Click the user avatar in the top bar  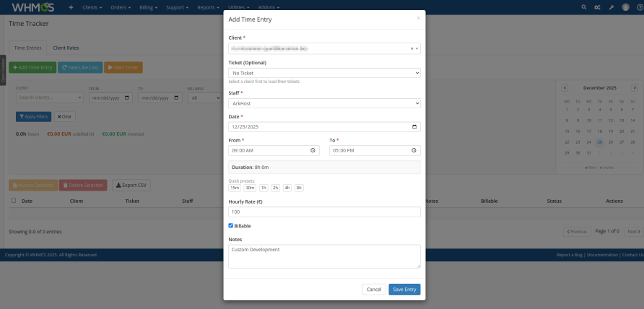(625, 7)
